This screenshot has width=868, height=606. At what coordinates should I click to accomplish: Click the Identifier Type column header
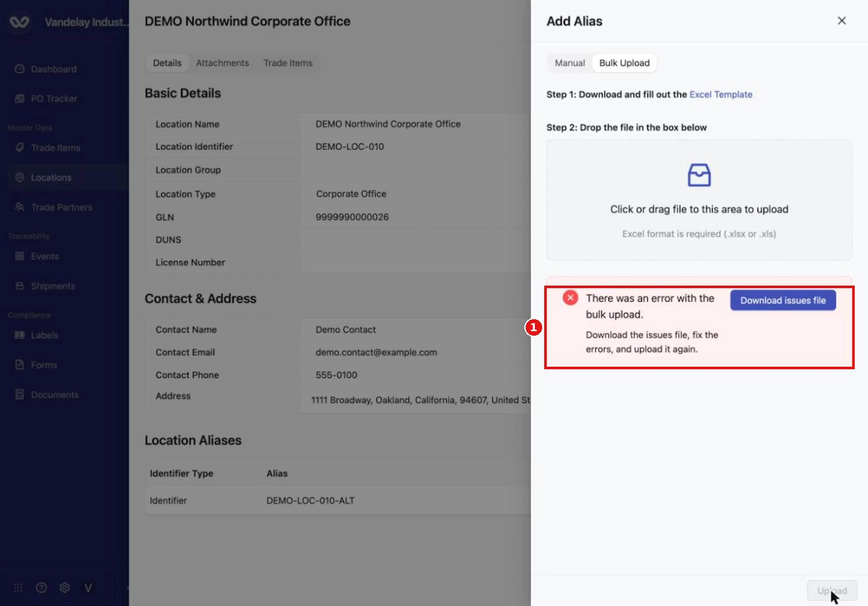point(182,473)
